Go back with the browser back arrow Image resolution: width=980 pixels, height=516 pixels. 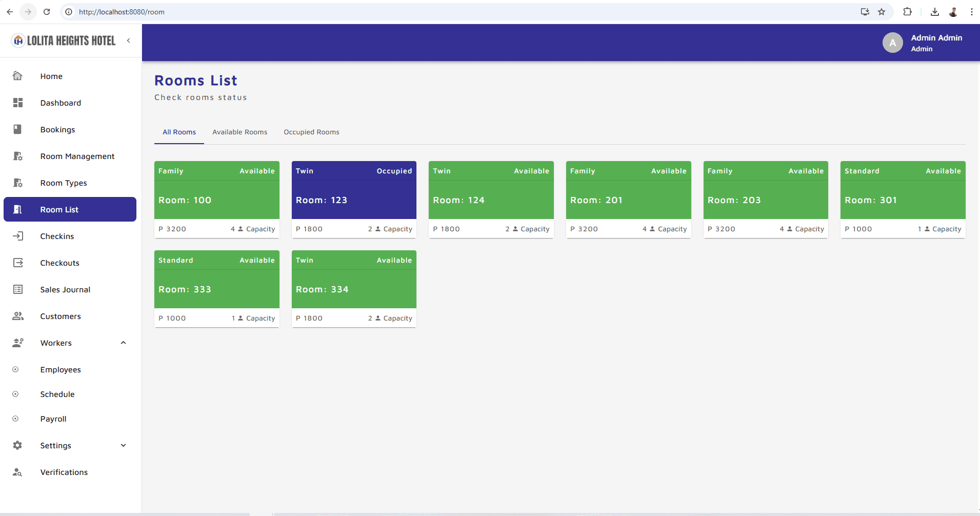pyautogui.click(x=10, y=12)
